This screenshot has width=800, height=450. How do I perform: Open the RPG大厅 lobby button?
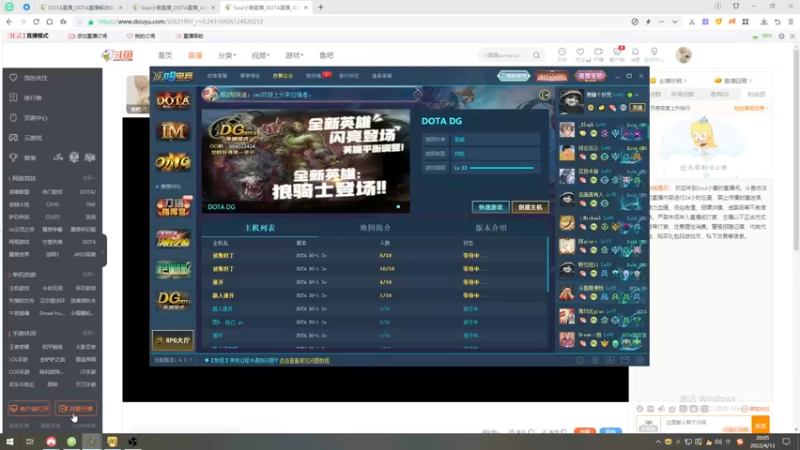coord(173,340)
